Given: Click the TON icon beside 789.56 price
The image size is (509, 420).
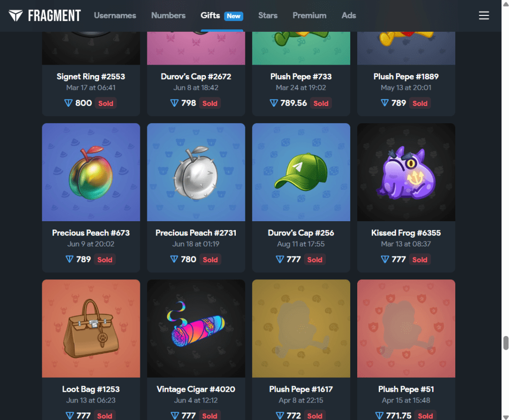Looking at the screenshot, I should point(274,103).
